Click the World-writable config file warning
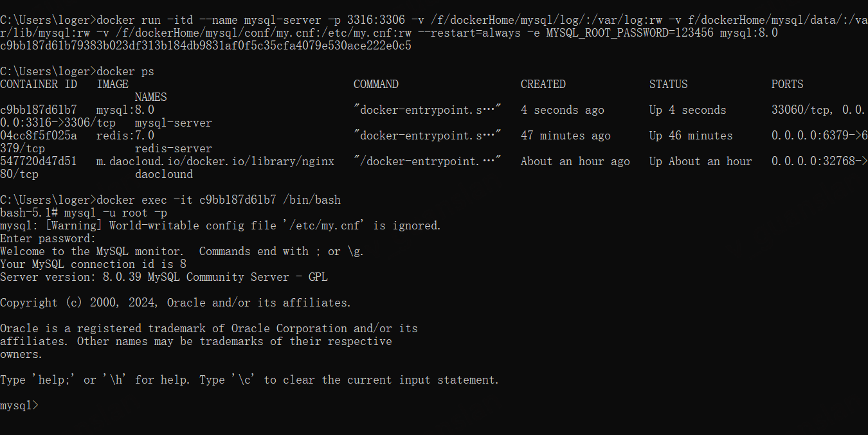 click(221, 226)
